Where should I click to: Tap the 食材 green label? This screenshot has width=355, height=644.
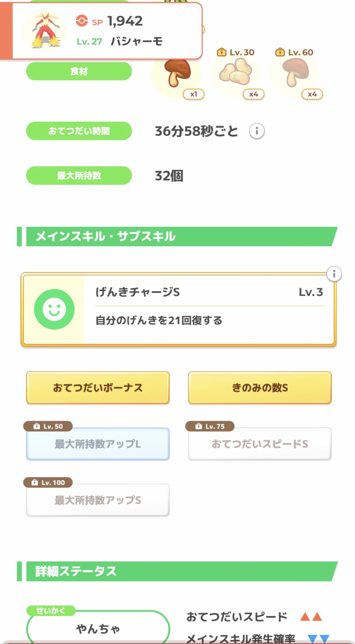79,71
